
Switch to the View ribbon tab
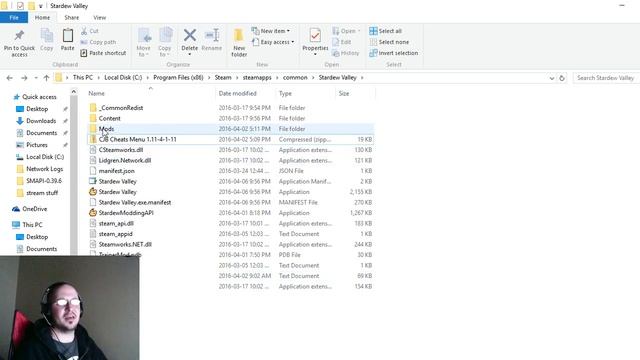click(100, 18)
